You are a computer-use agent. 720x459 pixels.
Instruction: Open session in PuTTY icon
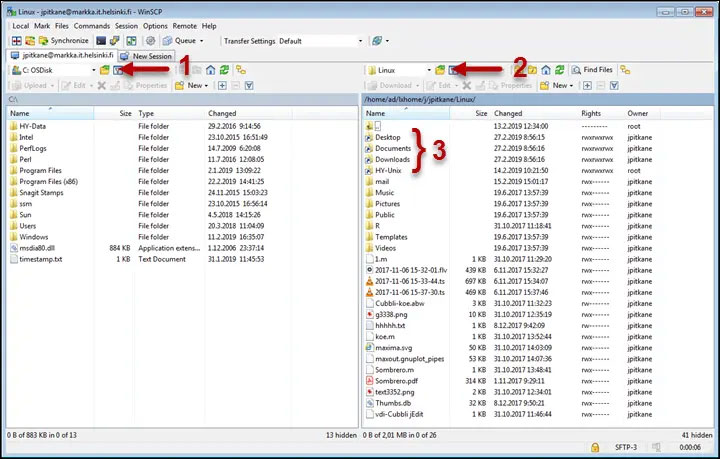click(x=114, y=41)
